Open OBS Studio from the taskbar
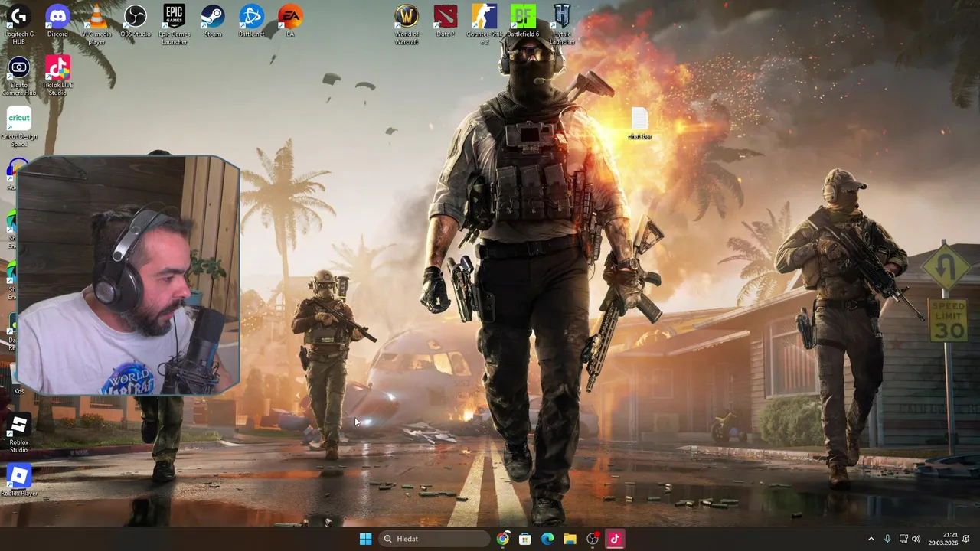This screenshot has height=551, width=980. [593, 539]
